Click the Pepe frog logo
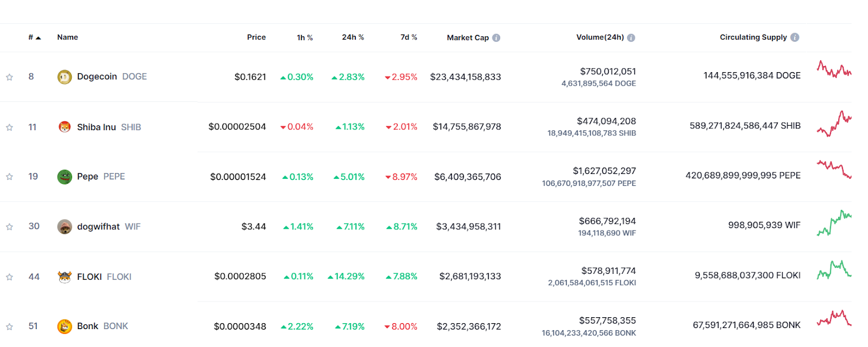 [x=65, y=177]
